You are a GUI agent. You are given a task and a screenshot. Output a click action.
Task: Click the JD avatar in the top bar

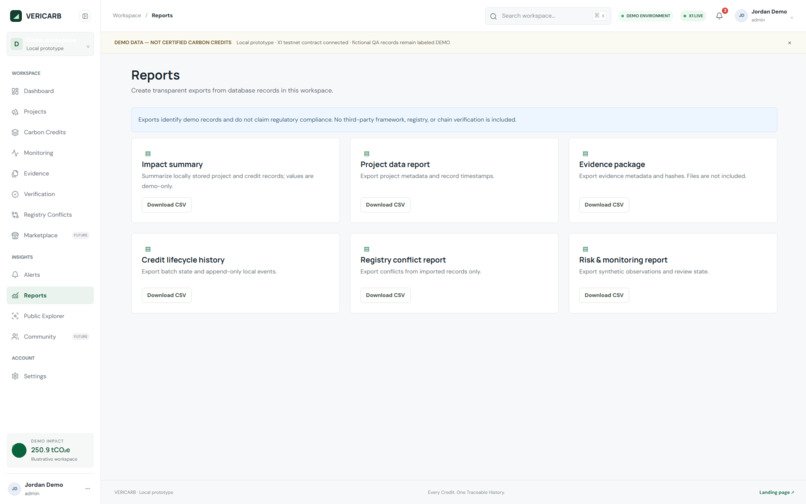741,15
